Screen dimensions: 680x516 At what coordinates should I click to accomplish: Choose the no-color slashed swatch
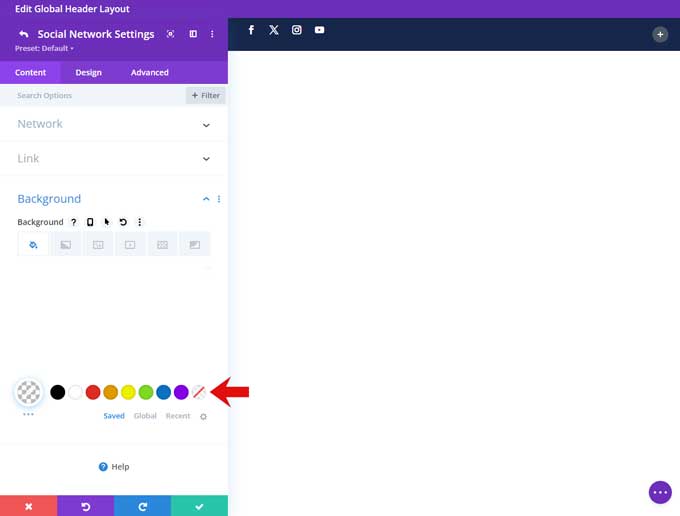click(x=199, y=392)
